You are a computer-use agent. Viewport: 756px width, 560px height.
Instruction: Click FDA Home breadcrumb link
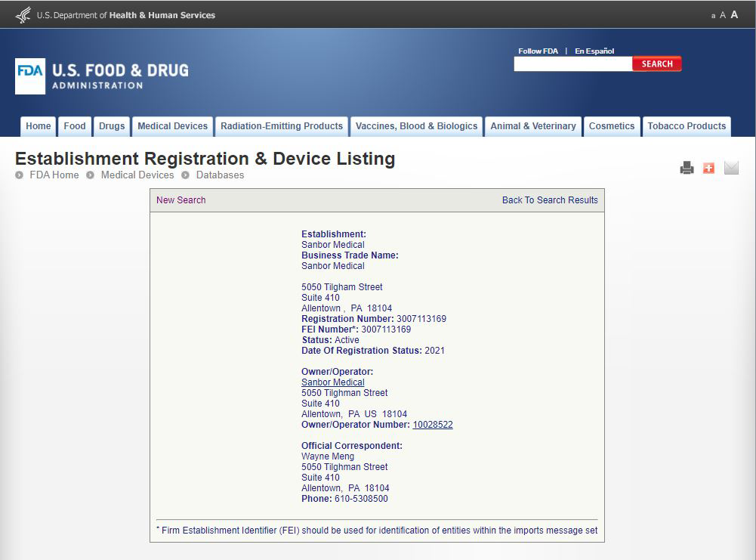pyautogui.click(x=54, y=175)
